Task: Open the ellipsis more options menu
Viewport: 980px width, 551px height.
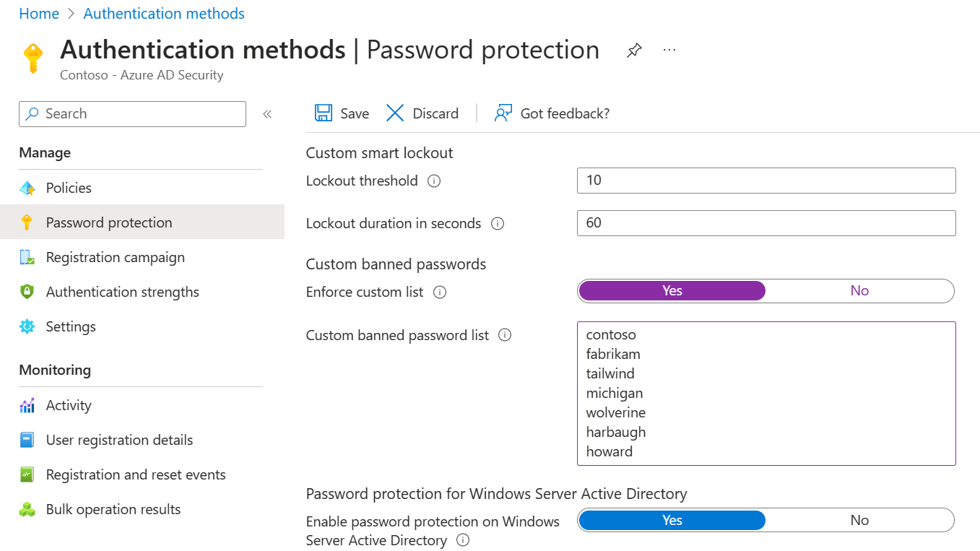Action: point(669,50)
